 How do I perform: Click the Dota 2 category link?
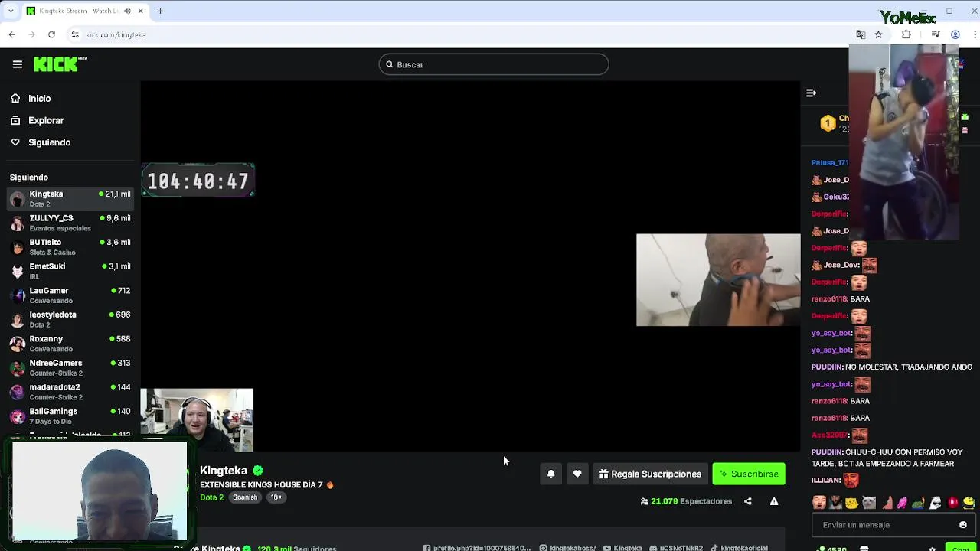[211, 497]
